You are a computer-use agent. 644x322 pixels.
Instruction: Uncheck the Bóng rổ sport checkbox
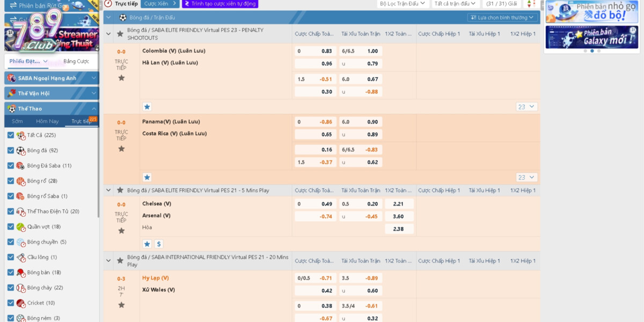pyautogui.click(x=11, y=181)
